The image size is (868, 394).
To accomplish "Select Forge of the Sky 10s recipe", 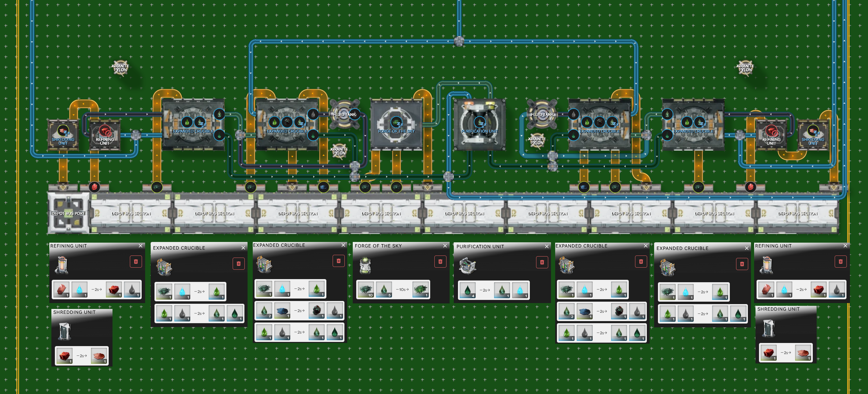I will point(393,290).
